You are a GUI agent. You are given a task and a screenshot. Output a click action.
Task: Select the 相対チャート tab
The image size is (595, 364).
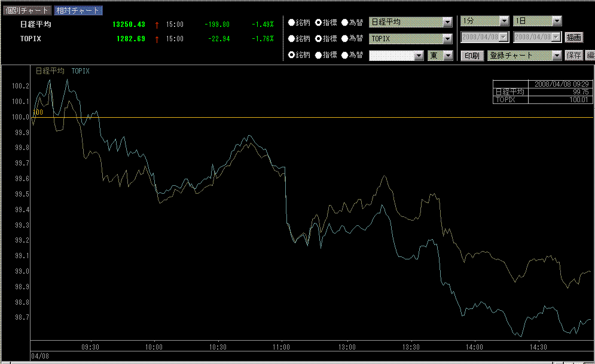click(78, 10)
